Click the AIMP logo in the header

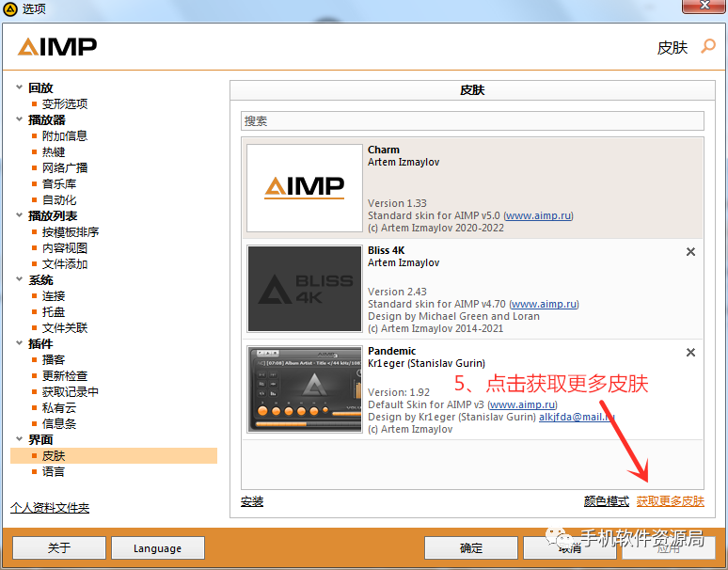(57, 47)
